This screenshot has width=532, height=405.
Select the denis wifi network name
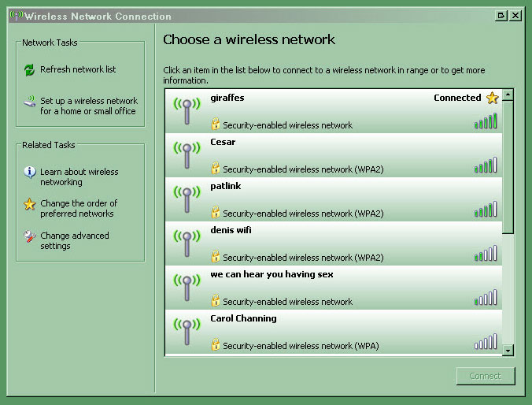click(231, 230)
